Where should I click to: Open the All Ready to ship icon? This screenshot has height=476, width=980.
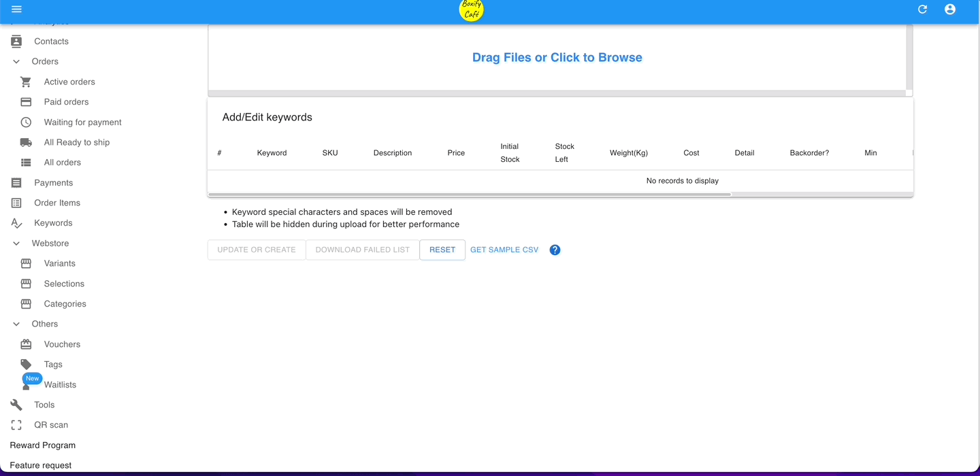[x=25, y=142]
